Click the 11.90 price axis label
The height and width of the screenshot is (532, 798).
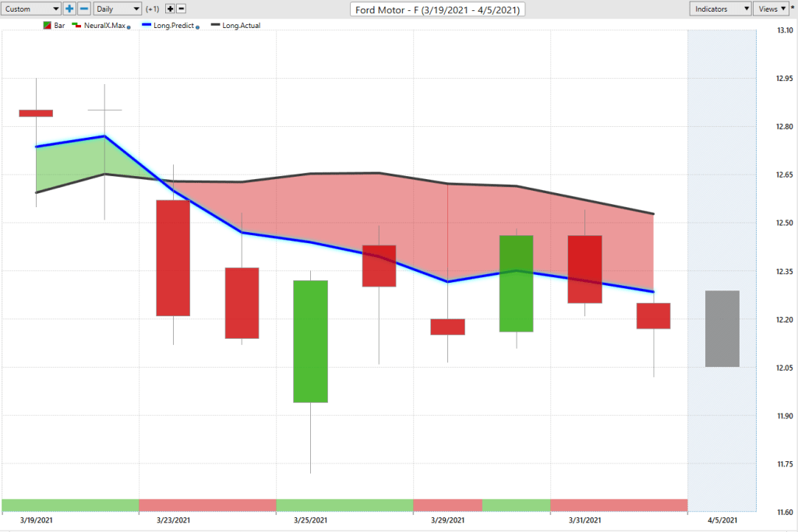pyautogui.click(x=785, y=415)
